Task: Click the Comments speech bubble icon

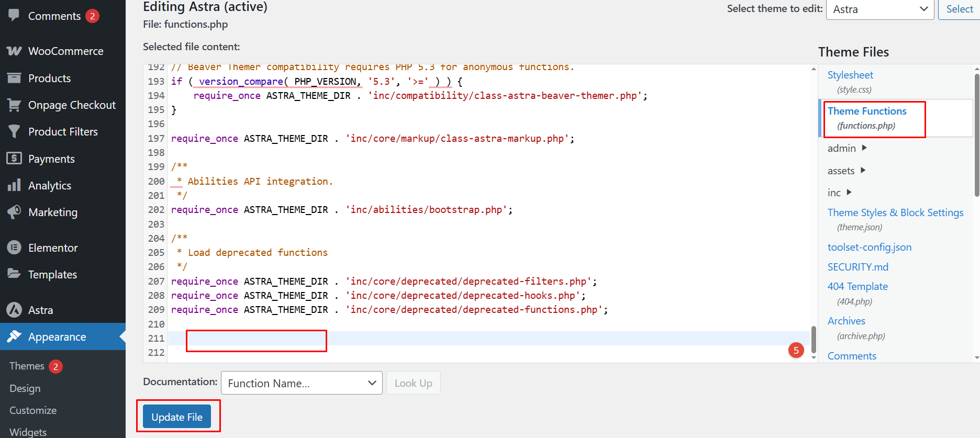Action: click(14, 15)
